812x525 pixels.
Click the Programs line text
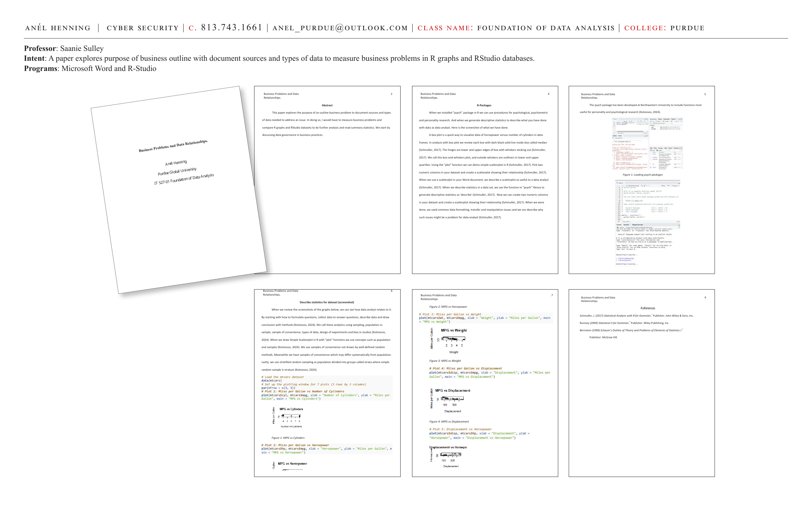tap(90, 68)
